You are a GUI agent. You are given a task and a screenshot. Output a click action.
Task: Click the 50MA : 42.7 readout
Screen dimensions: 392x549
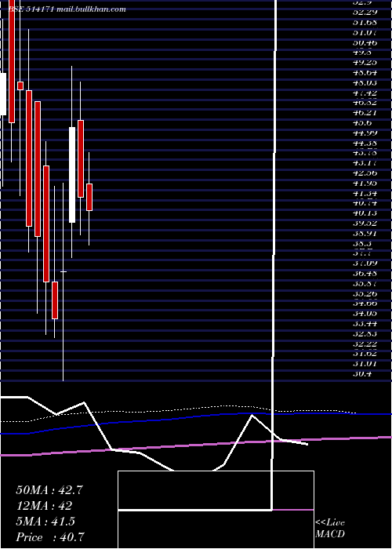pos(49,490)
